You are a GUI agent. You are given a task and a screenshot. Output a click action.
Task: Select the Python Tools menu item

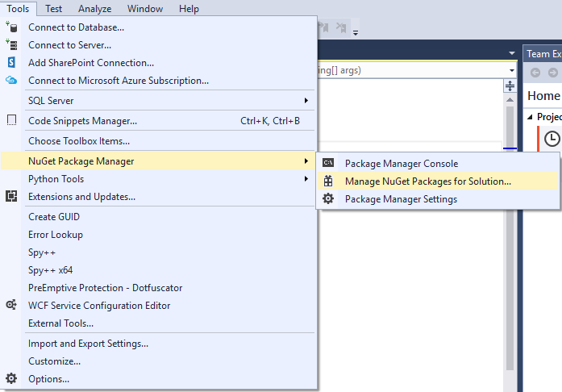coord(158,178)
